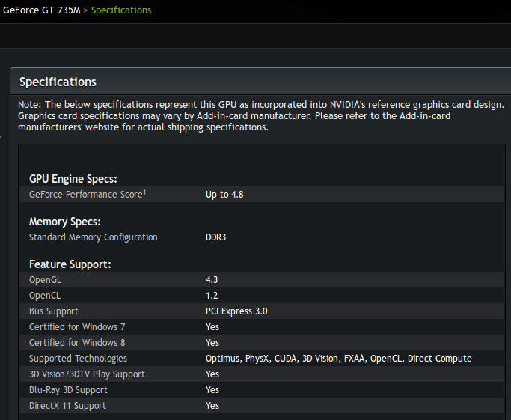Select Yes for Blu-Ray 3D Support
Screen dimensions: 511x420
coord(212,389)
